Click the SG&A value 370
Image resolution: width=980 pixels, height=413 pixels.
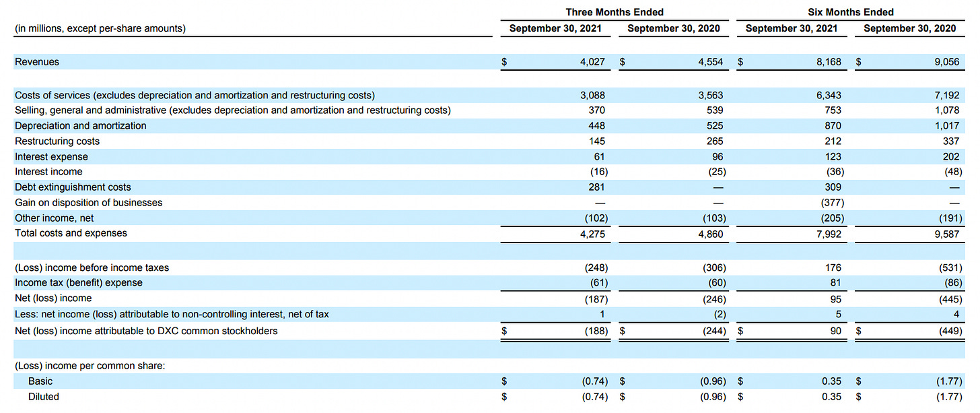pos(596,110)
